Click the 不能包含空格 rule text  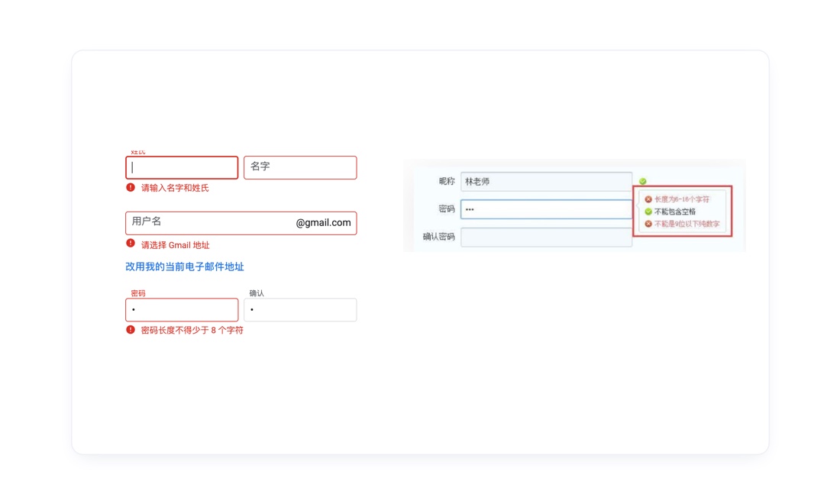pyautogui.click(x=675, y=212)
